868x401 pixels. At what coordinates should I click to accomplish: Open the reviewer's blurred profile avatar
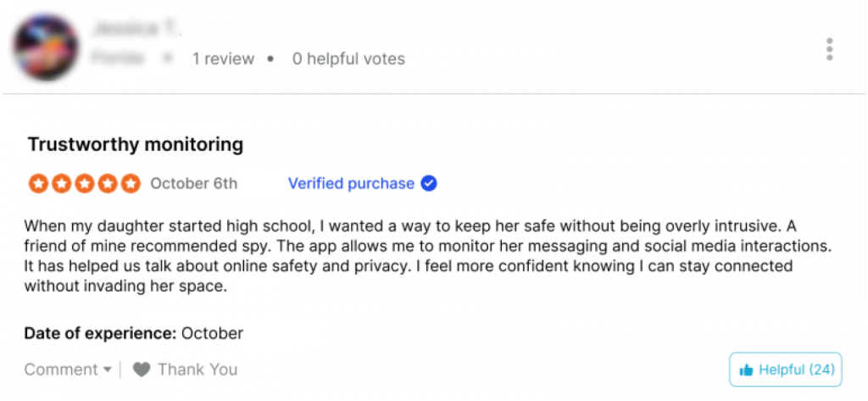click(47, 47)
